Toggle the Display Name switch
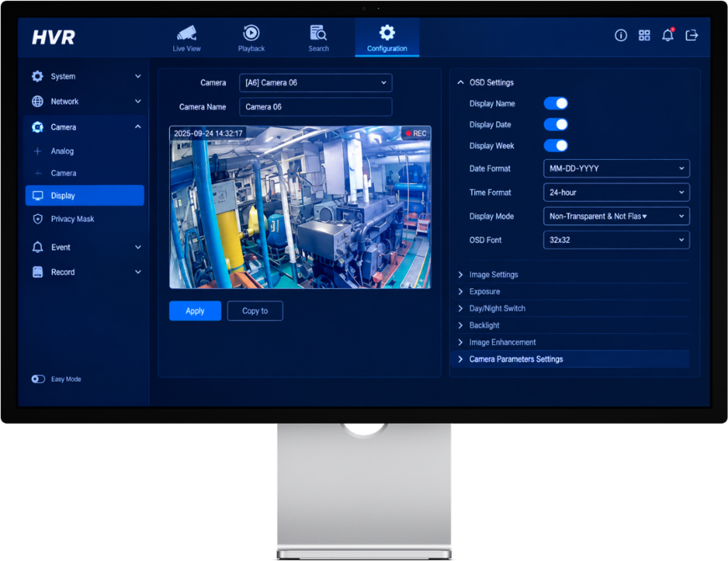728x561 pixels. click(x=556, y=103)
